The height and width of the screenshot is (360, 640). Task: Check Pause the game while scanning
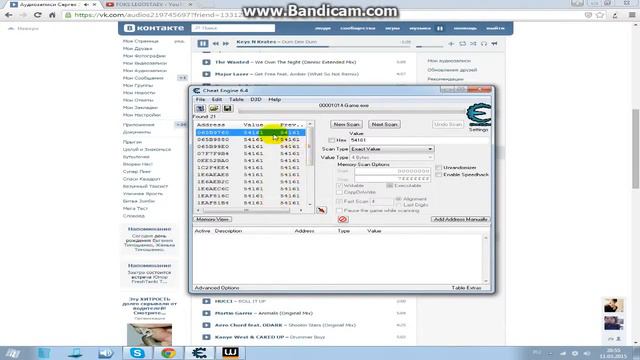coord(340,210)
